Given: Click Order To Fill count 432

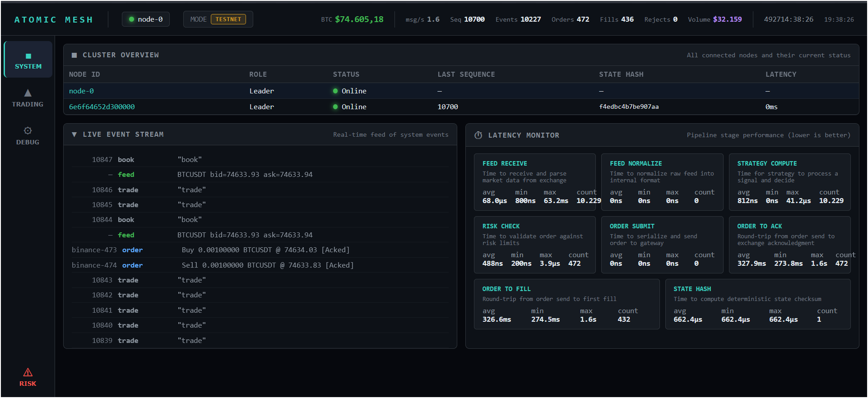Looking at the screenshot, I should click(624, 319).
